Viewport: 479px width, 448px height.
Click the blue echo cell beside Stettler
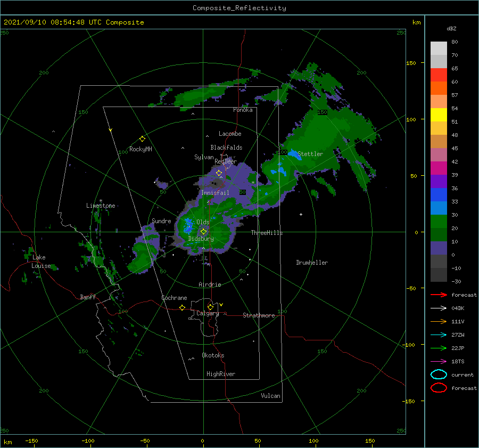293,153
